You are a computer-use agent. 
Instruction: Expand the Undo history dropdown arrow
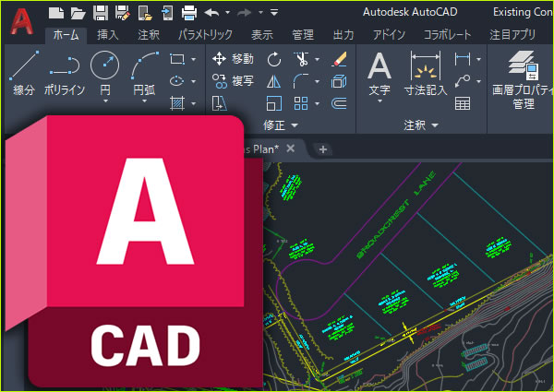tap(227, 12)
